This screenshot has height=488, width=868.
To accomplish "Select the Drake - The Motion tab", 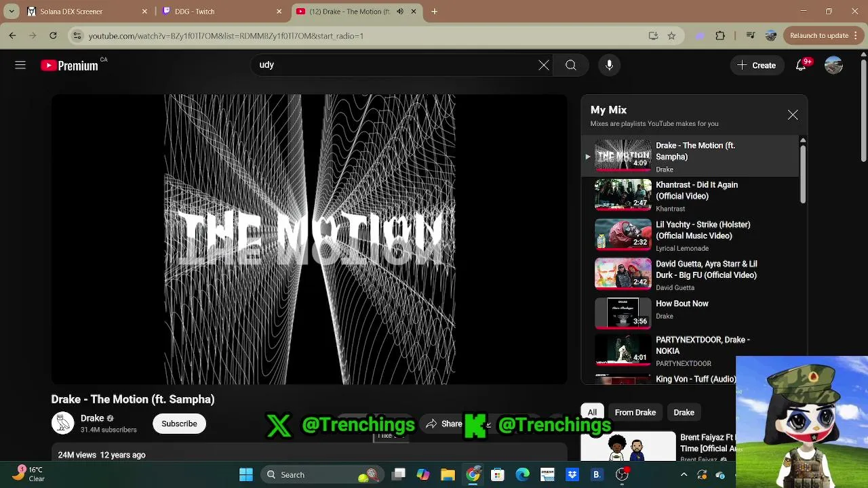I will 357,12.
